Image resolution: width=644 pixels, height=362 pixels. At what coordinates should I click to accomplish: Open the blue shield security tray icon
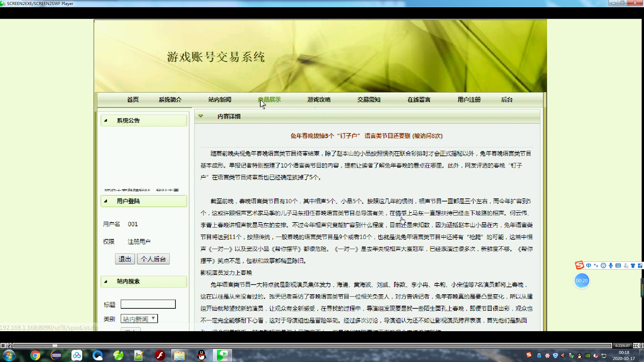[x=555, y=356]
